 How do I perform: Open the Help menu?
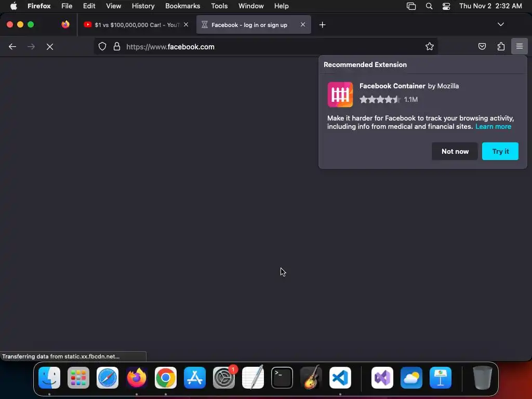click(x=281, y=6)
